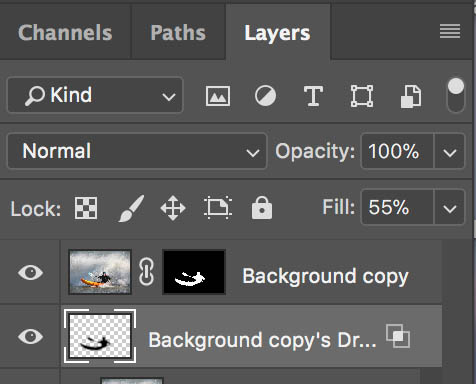Filter for type layers icon
The width and height of the screenshot is (476, 384).
[x=313, y=96]
